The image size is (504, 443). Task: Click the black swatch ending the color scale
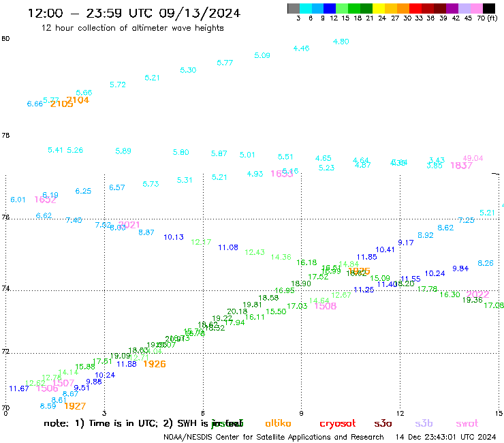pyautogui.click(x=489, y=8)
